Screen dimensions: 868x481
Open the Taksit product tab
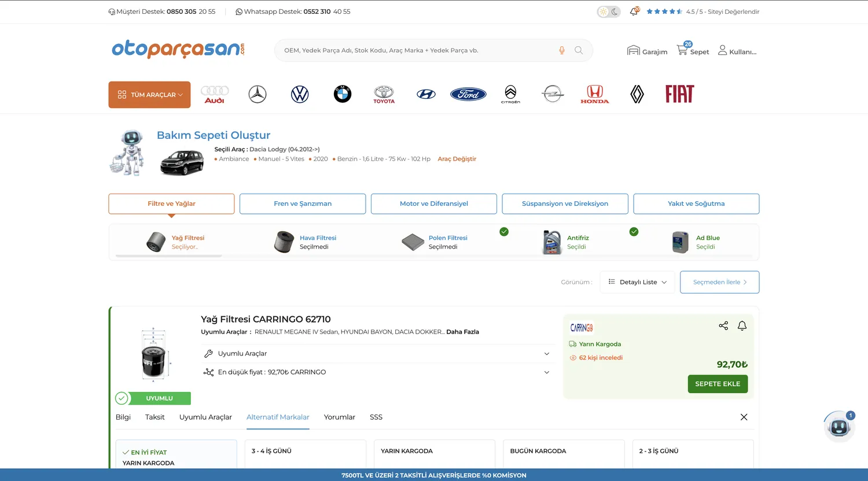pyautogui.click(x=155, y=417)
